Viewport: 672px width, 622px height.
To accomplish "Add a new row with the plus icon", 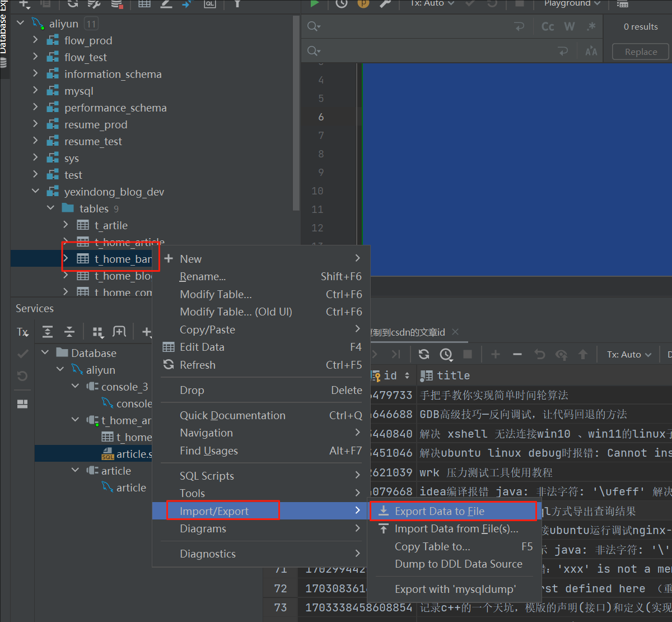I will click(494, 354).
